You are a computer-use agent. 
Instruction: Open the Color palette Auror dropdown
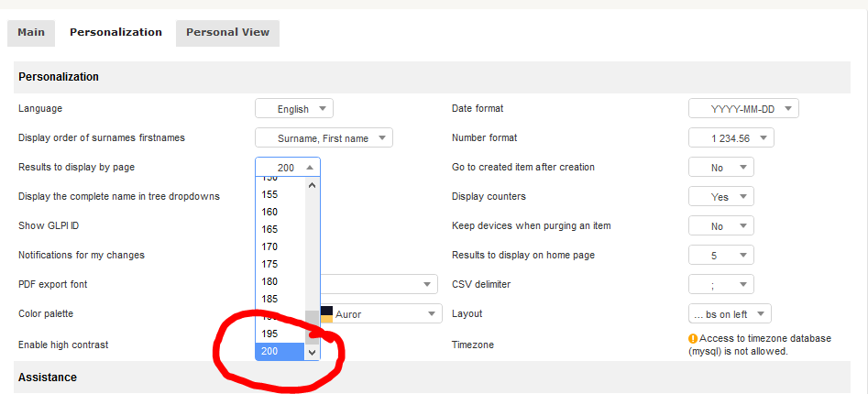381,313
